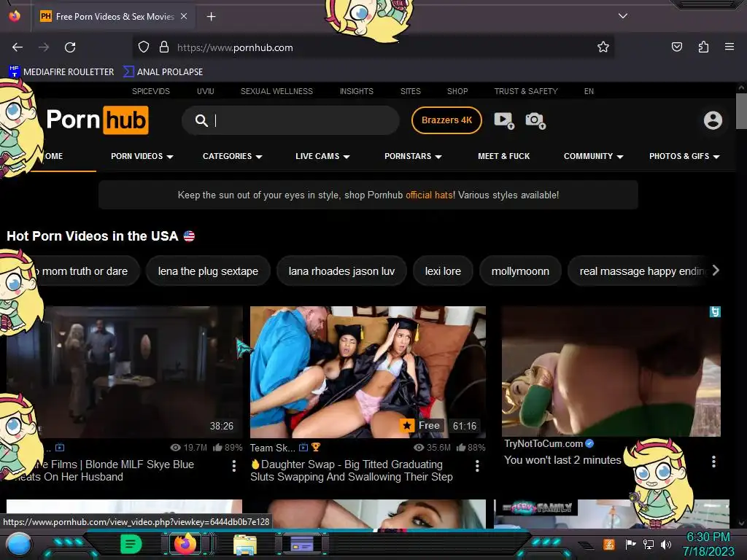Select the lexi lore search chip
The width and height of the screenshot is (747, 560).
(443, 271)
